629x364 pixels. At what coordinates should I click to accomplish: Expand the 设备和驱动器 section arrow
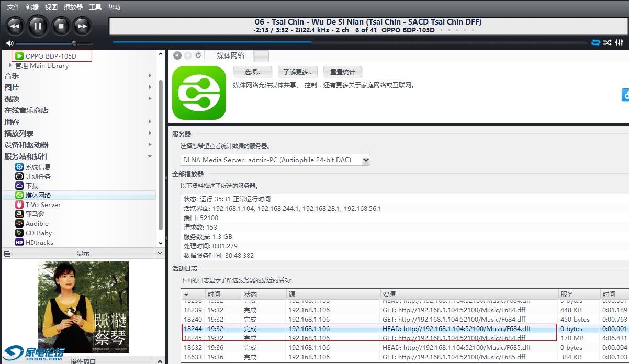(x=150, y=145)
